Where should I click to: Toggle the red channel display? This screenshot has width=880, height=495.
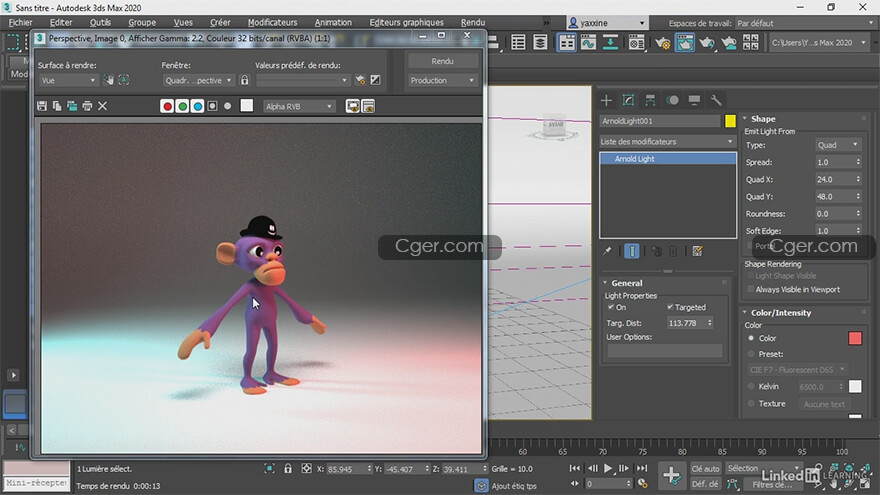(167, 106)
